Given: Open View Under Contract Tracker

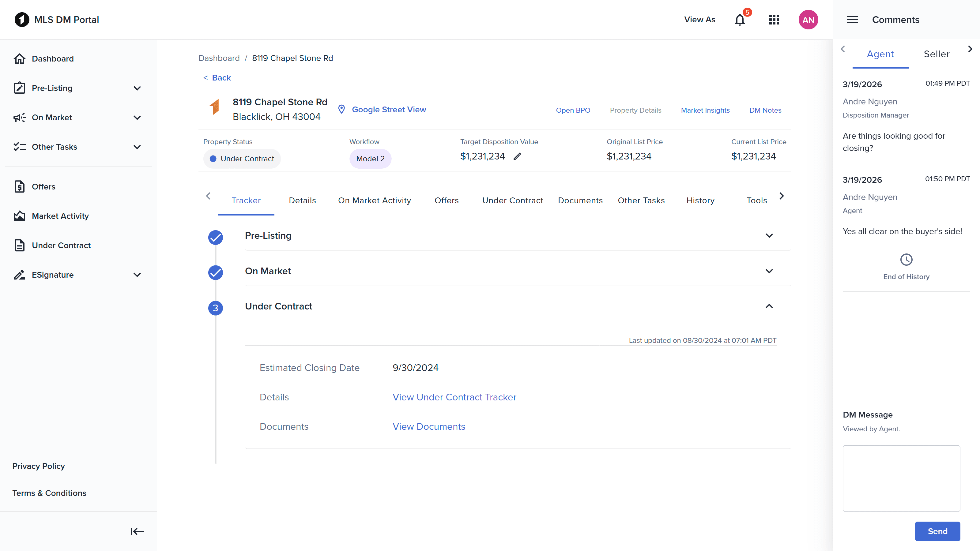Looking at the screenshot, I should [x=454, y=397].
